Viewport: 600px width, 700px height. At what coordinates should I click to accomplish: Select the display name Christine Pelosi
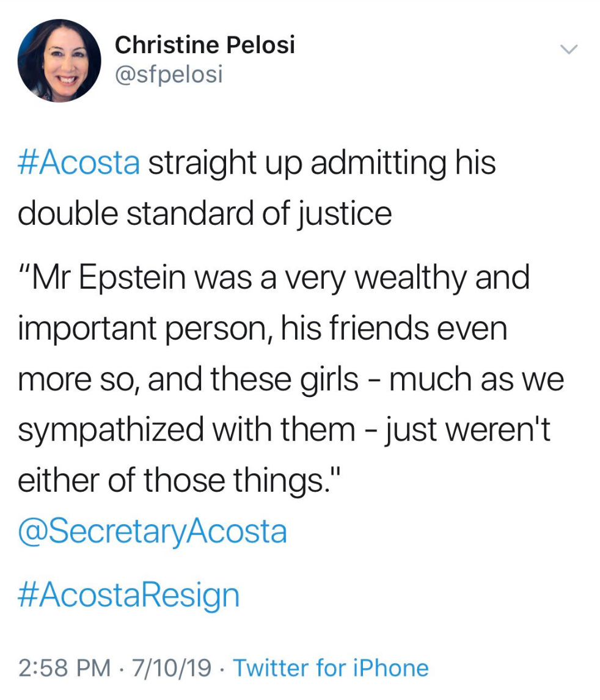coord(205,44)
